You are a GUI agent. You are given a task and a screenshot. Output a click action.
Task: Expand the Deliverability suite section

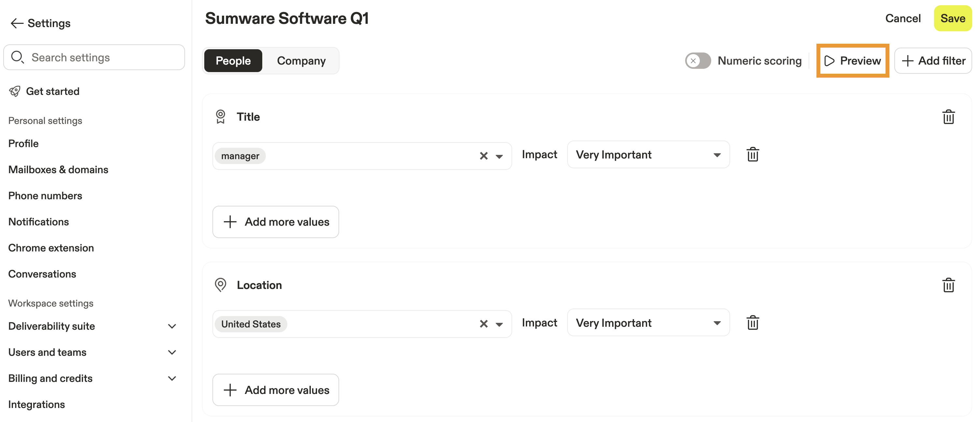pos(172,326)
